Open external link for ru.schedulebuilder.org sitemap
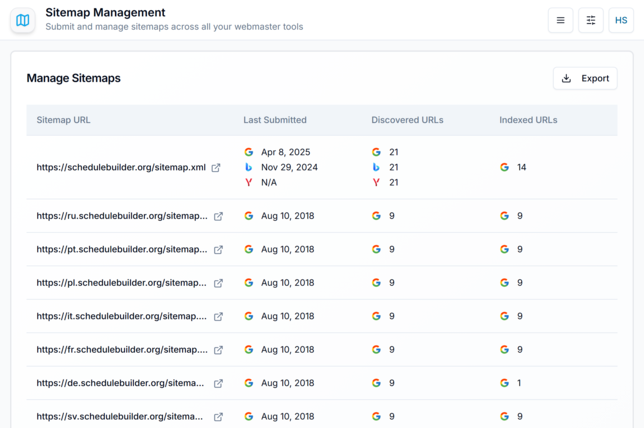Screen dimensions: 644x428 click(218, 216)
